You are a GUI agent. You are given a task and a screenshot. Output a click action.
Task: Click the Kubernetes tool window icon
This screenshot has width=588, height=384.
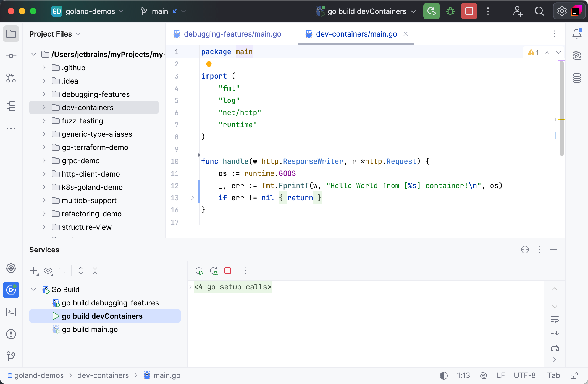pyautogui.click(x=11, y=268)
